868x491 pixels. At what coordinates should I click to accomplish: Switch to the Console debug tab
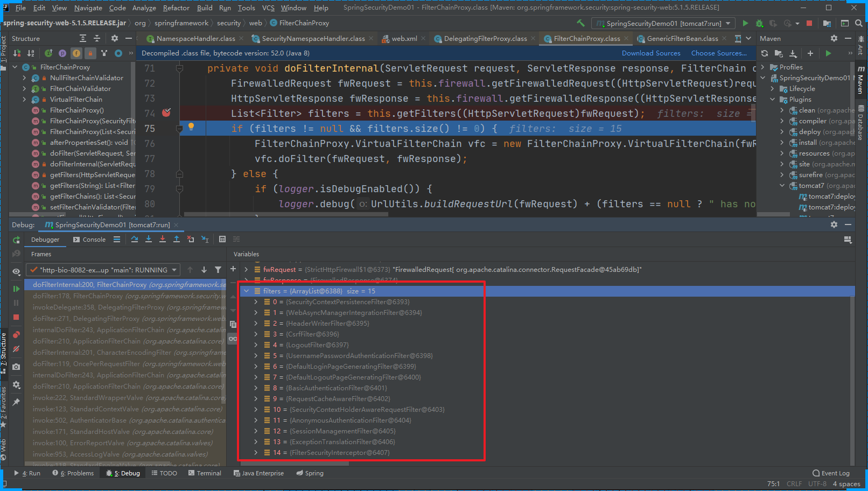point(89,240)
